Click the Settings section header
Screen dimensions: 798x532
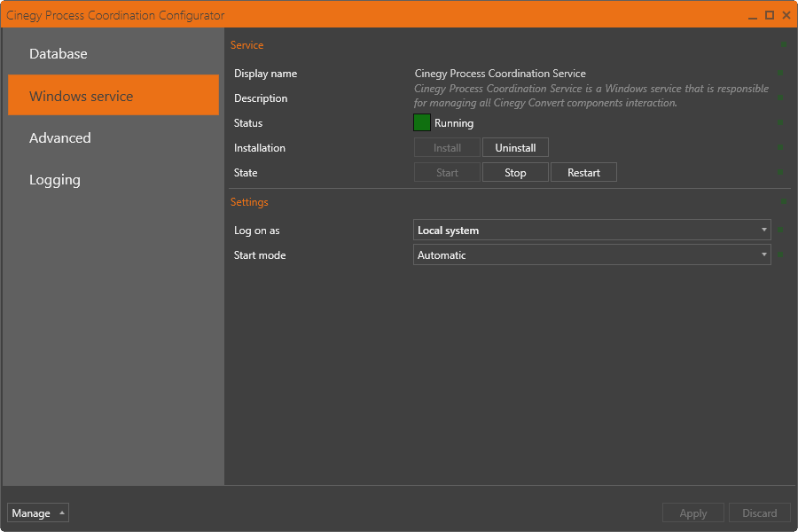tap(249, 202)
